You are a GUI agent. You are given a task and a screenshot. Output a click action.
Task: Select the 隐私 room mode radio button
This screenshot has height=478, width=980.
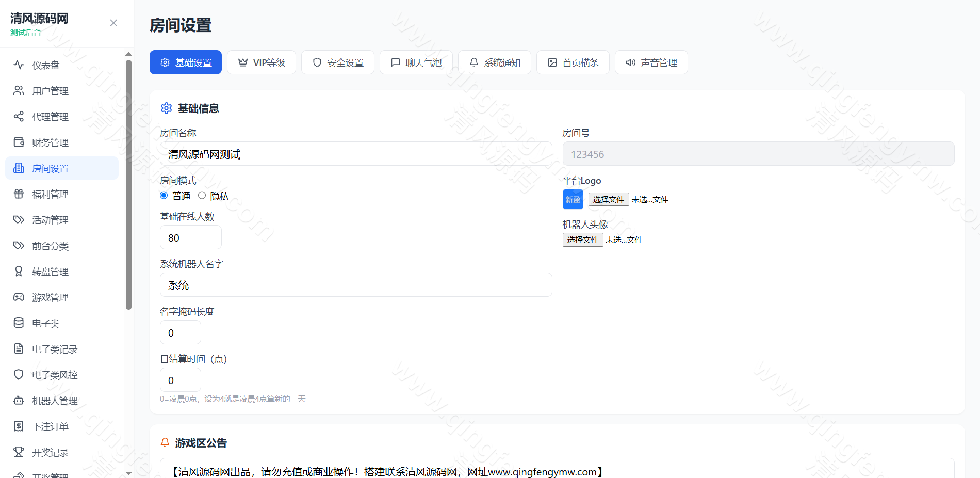[x=202, y=196]
